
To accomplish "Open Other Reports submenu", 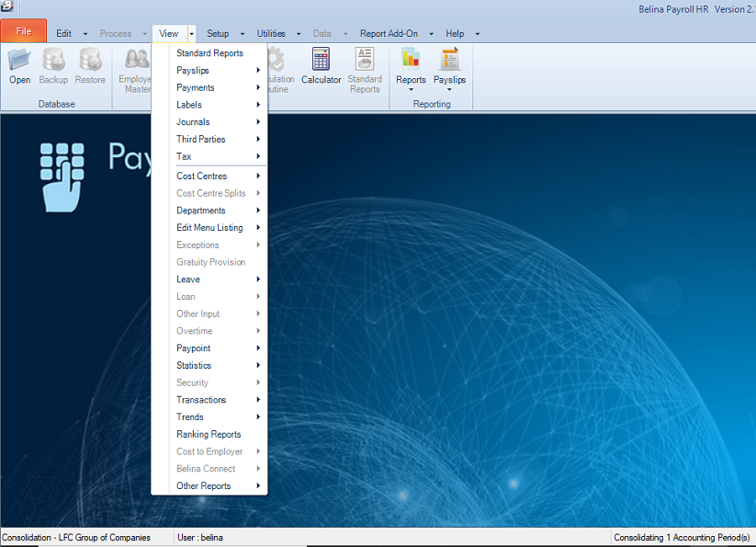I will pyautogui.click(x=209, y=485).
